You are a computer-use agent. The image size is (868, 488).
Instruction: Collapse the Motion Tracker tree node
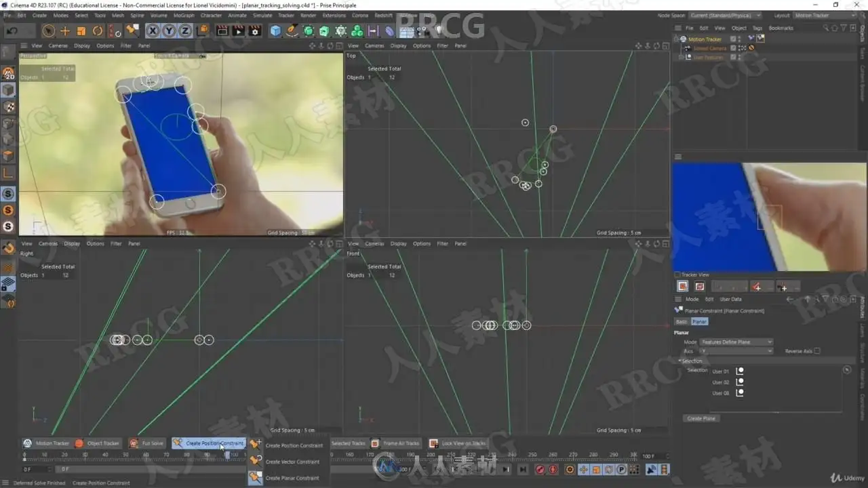(x=676, y=39)
